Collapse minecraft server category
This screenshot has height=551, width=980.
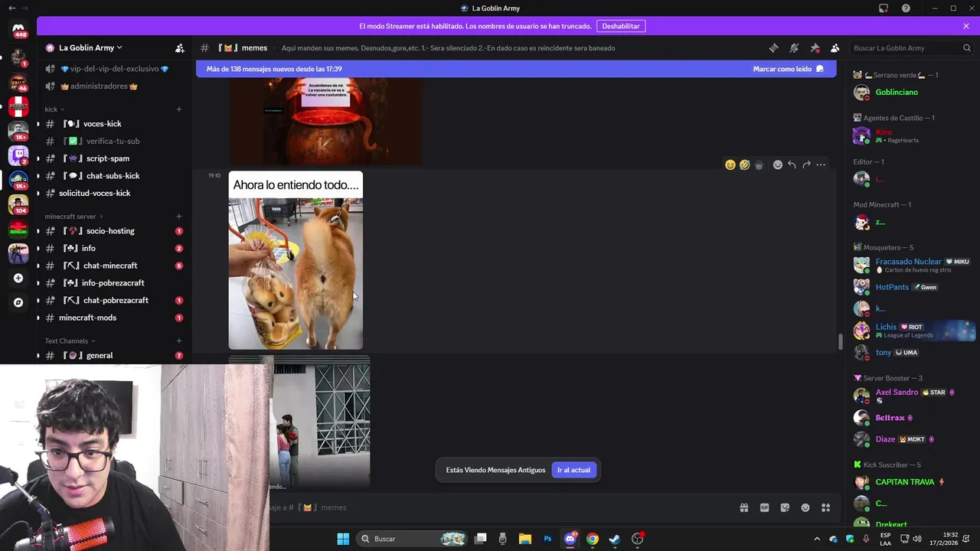pyautogui.click(x=73, y=217)
